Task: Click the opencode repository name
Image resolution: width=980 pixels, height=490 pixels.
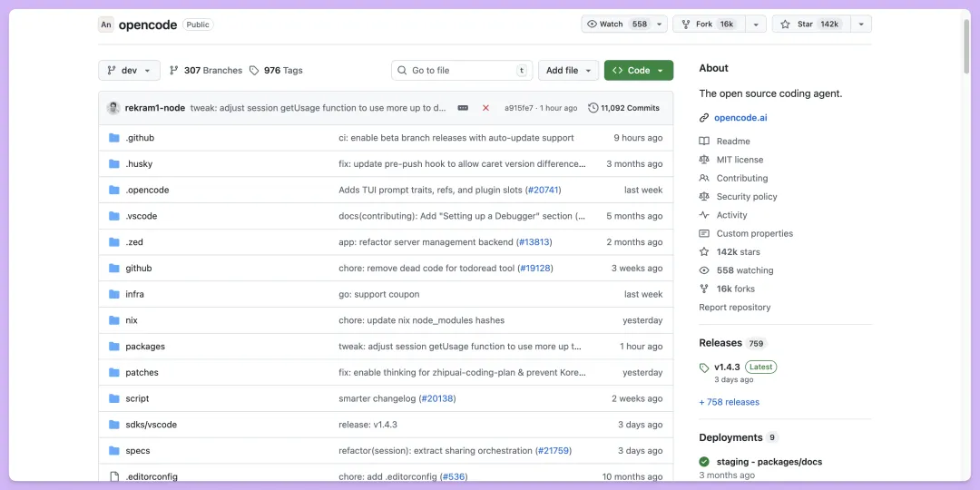Action: (x=148, y=24)
